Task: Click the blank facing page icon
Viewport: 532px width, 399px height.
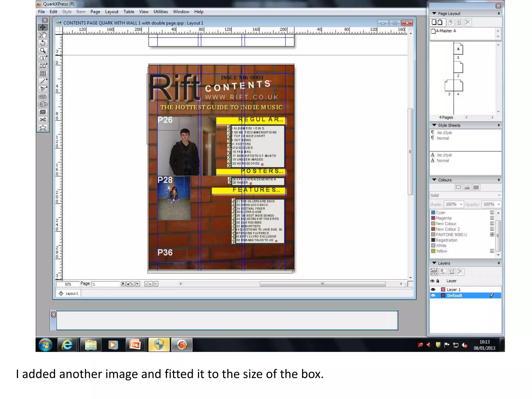Action: (x=440, y=22)
